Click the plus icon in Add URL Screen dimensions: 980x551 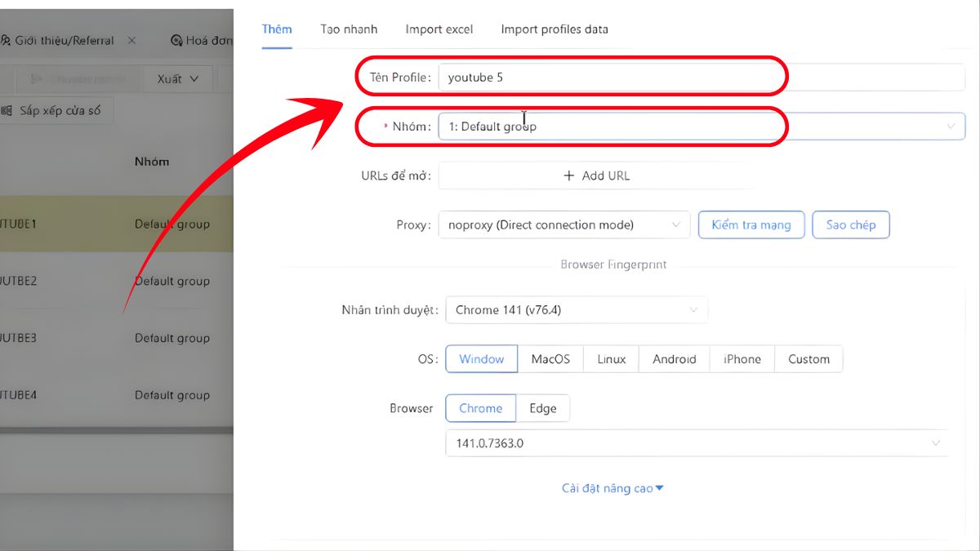pos(569,176)
